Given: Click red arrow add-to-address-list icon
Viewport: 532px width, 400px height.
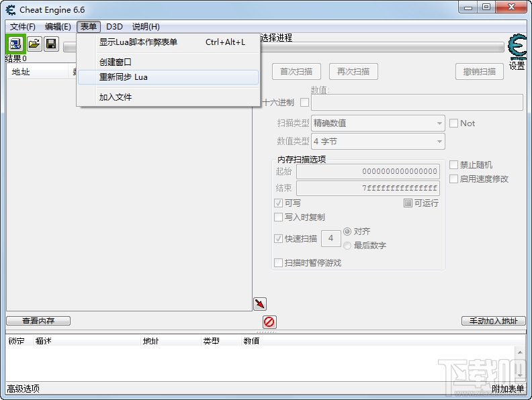Looking at the screenshot, I should (x=260, y=304).
